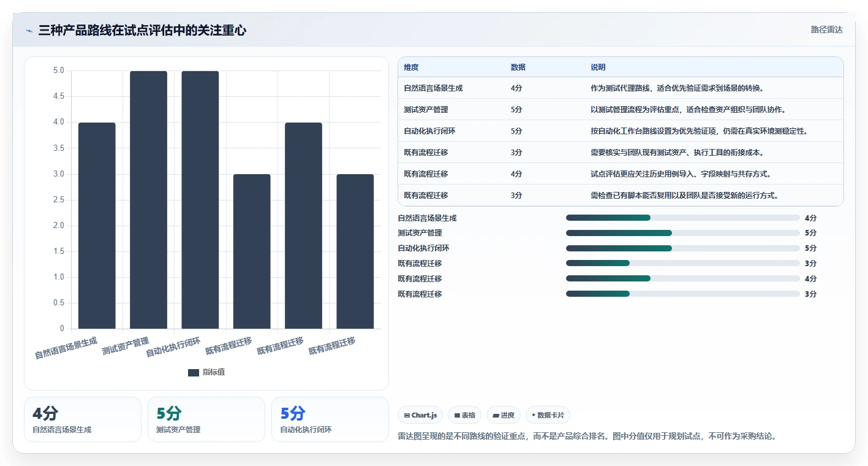This screenshot has height=466, width=868.
Task: Click 测试资产管理 cell in the table
Action: click(x=426, y=110)
